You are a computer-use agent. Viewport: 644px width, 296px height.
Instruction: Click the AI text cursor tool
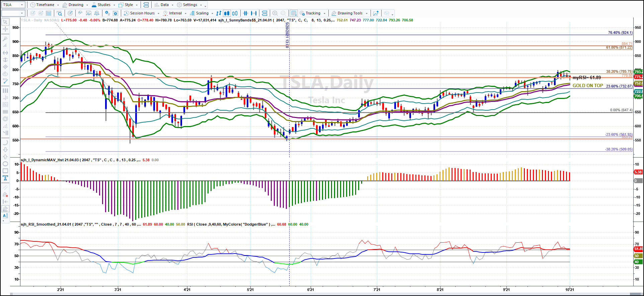click(x=5, y=216)
